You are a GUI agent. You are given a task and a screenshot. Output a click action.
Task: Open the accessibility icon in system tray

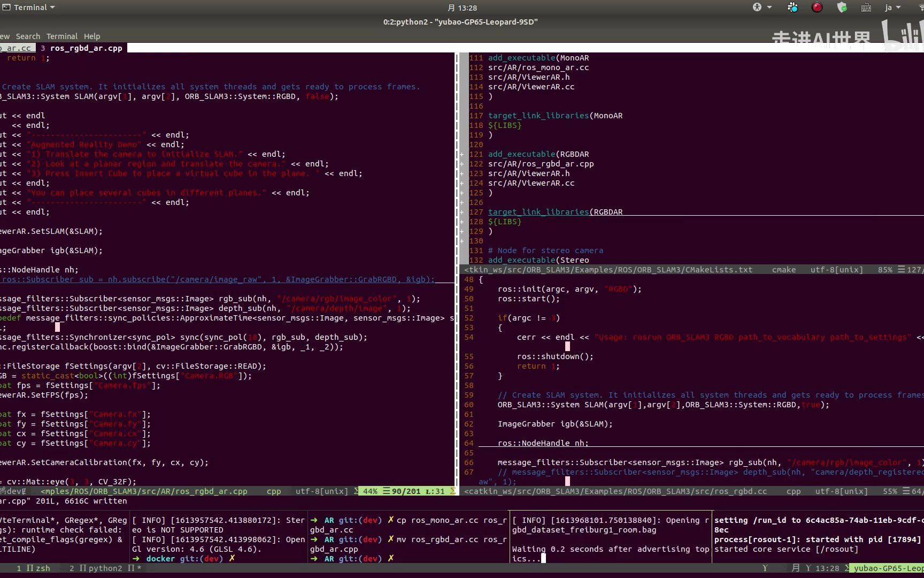[757, 7]
